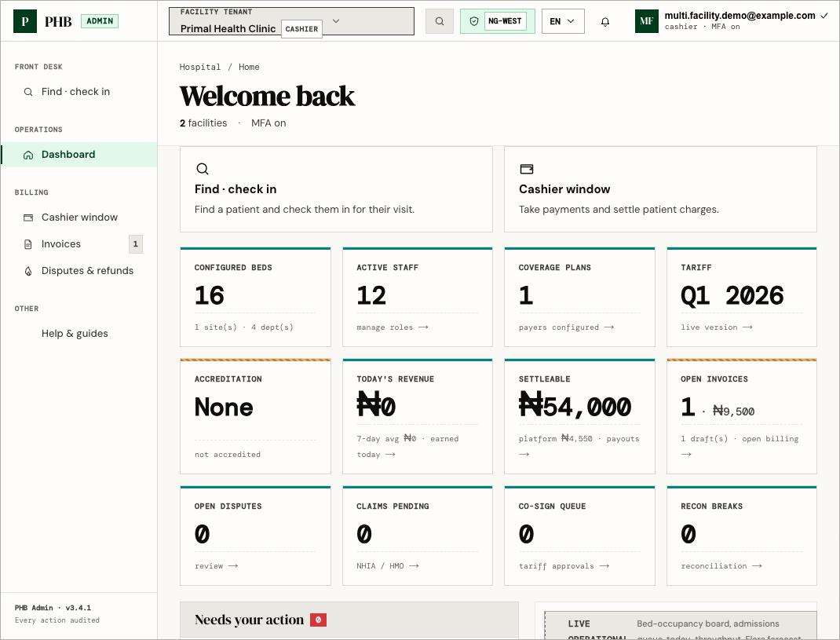Click the Dashboard home icon

28,155
